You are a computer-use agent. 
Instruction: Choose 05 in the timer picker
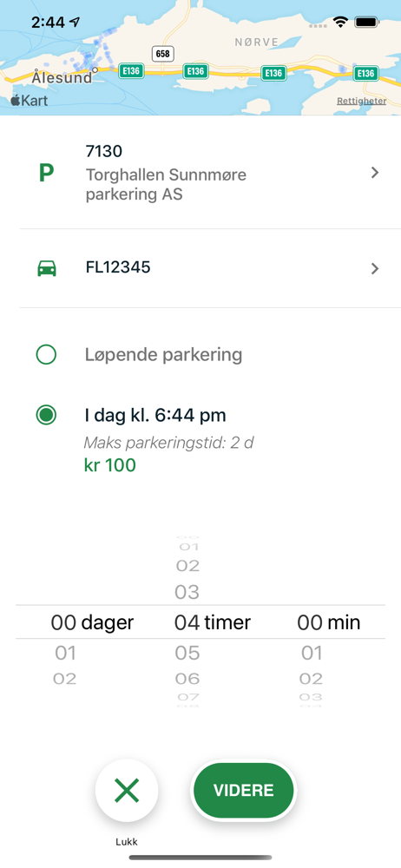pos(187,654)
